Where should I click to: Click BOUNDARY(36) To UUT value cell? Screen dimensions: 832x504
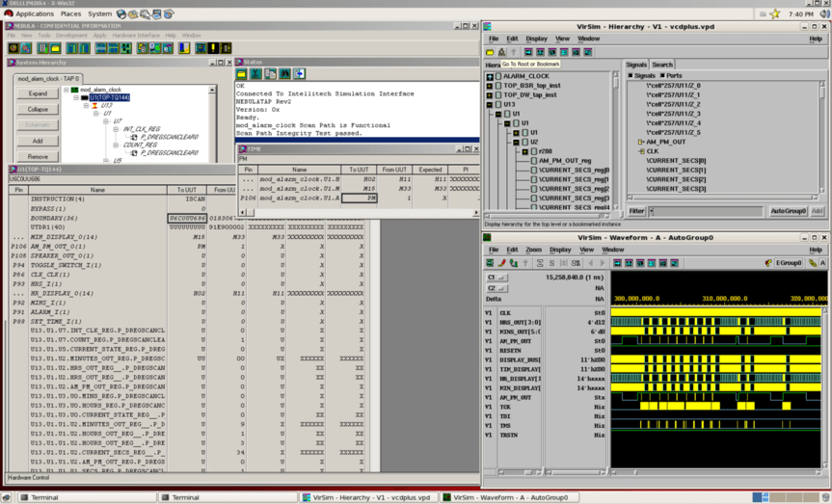coord(187,218)
